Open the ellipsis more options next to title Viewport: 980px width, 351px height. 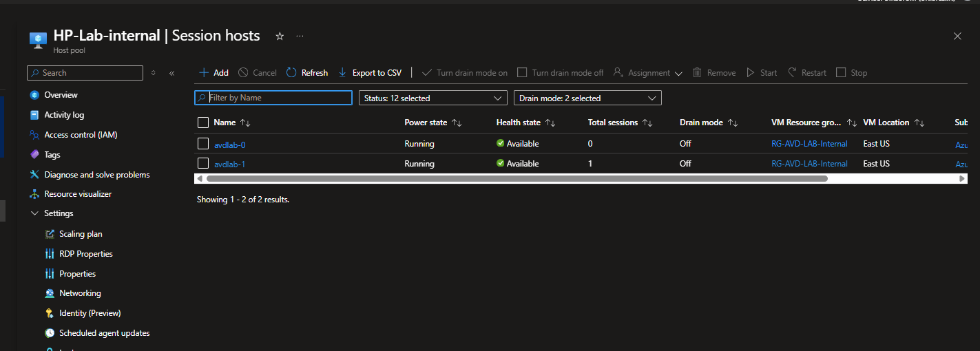click(300, 36)
